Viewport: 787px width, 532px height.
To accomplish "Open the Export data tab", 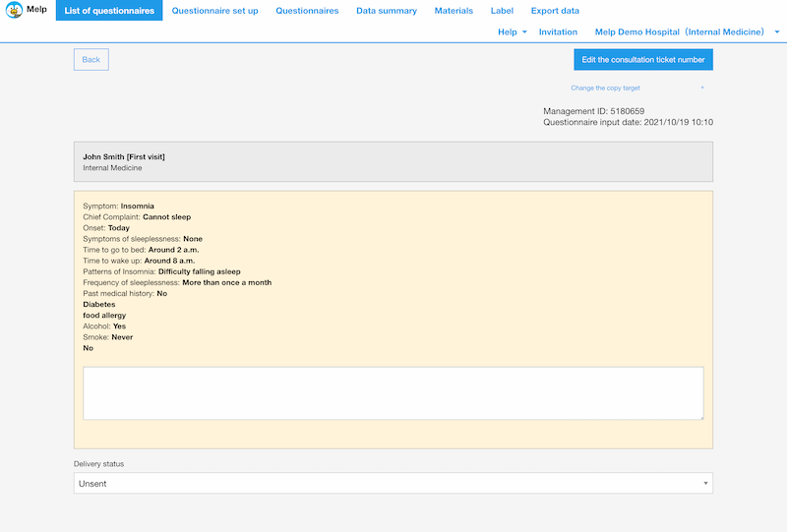I will [555, 11].
